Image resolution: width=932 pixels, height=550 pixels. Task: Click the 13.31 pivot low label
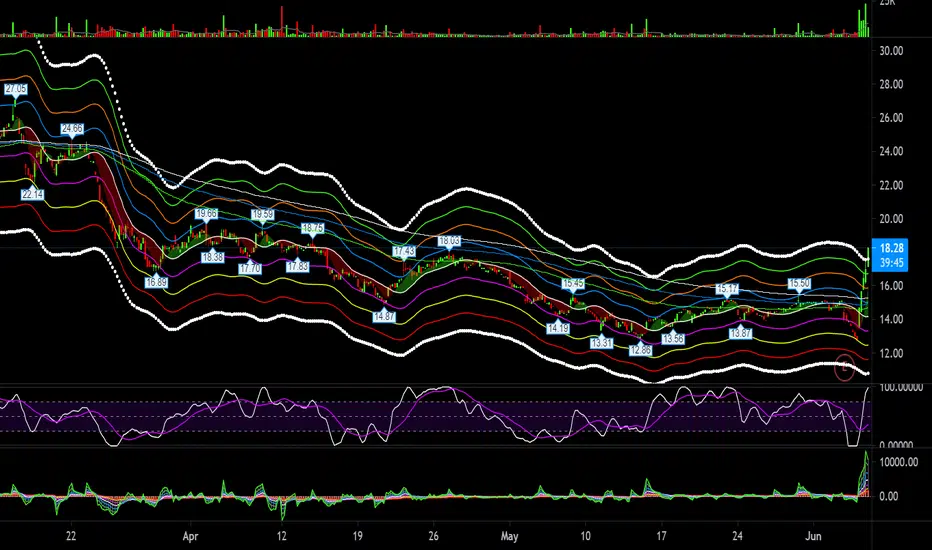(x=602, y=343)
